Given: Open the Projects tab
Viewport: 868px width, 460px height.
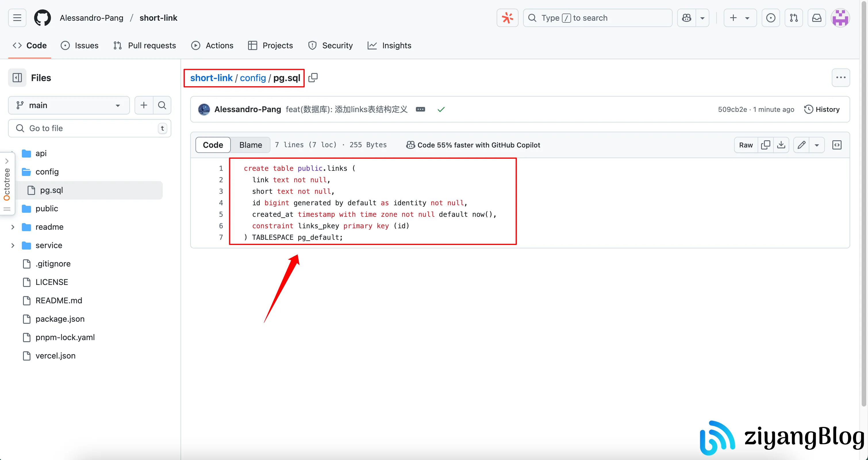Looking at the screenshot, I should [x=270, y=45].
